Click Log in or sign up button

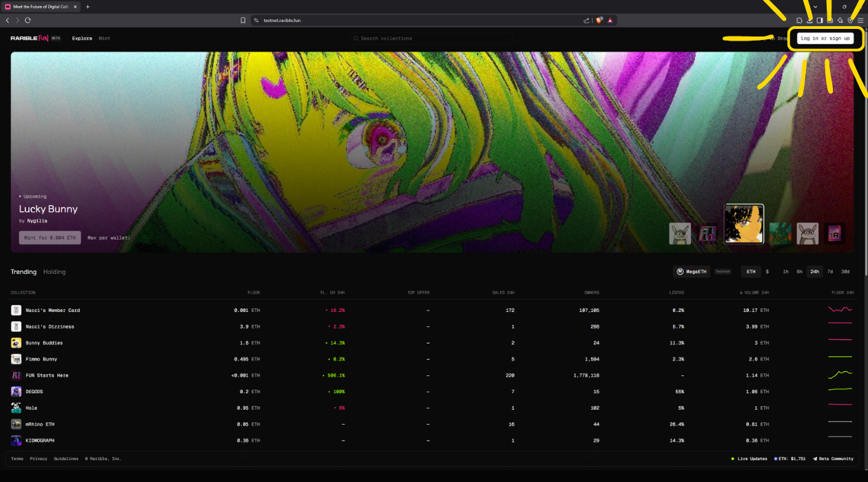coord(825,39)
